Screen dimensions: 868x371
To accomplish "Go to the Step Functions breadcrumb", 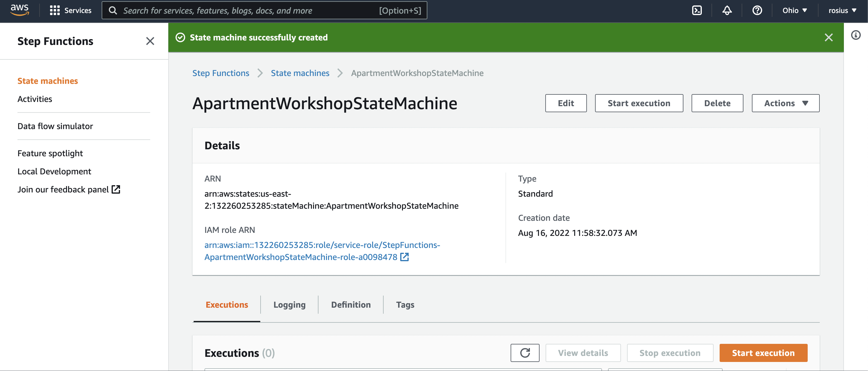I will click(221, 73).
